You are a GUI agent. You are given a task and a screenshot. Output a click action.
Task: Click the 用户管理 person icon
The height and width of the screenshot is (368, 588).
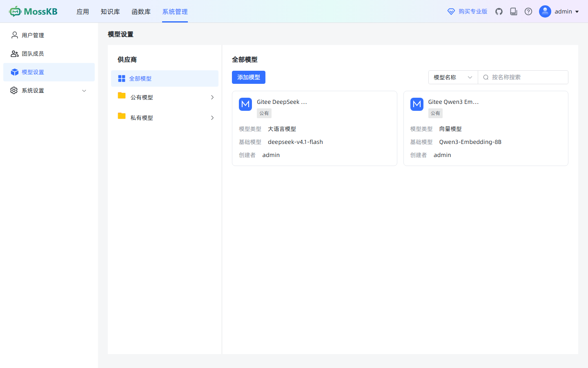point(15,35)
